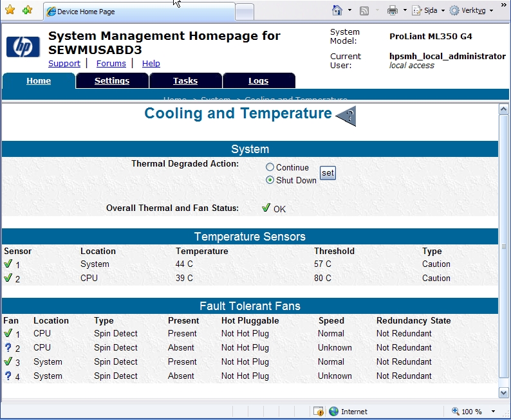Click the security zone icon in status bar

319,412
